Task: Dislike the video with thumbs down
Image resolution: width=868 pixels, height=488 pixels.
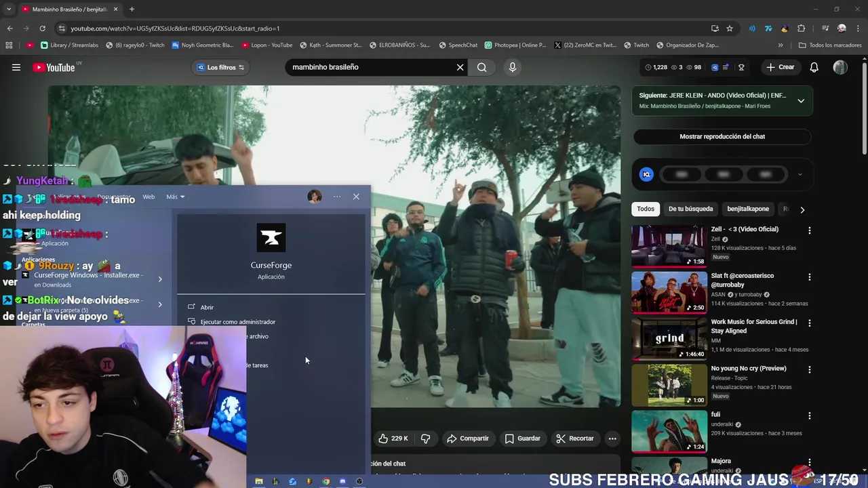Action: click(426, 439)
